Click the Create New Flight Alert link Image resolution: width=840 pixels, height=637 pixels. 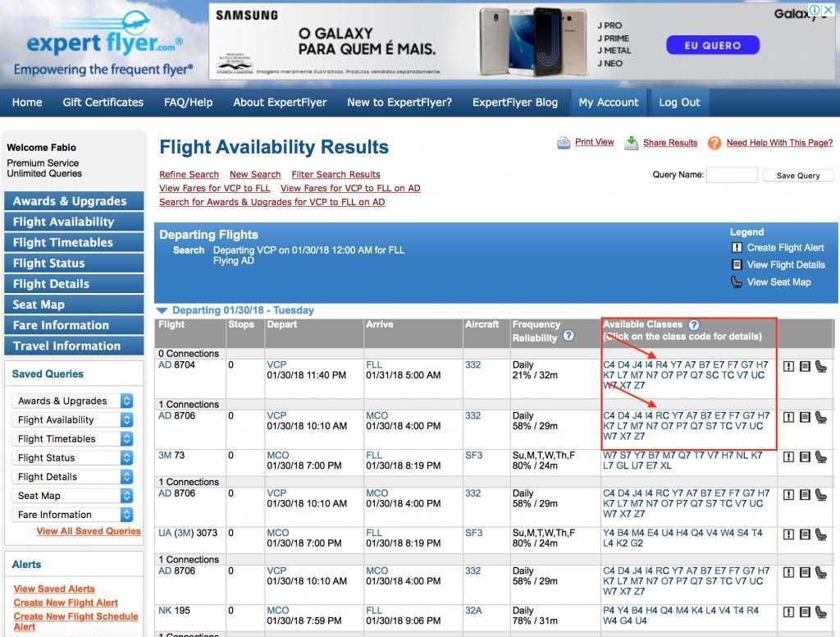66,603
